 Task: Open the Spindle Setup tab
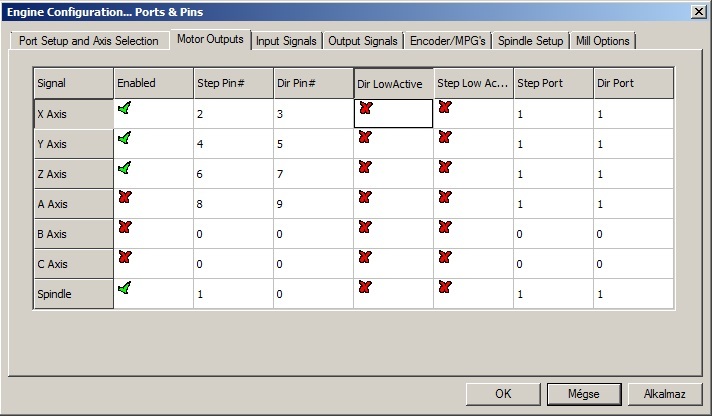pyautogui.click(x=530, y=41)
